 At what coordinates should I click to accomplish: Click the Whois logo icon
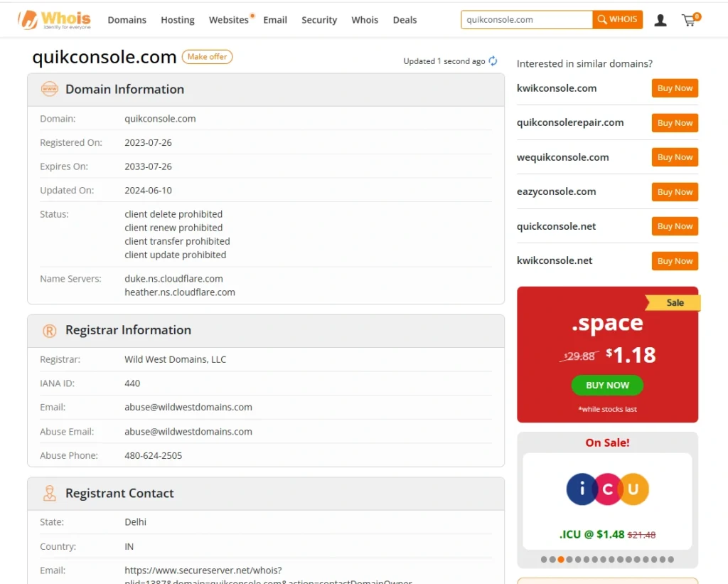[x=54, y=19]
